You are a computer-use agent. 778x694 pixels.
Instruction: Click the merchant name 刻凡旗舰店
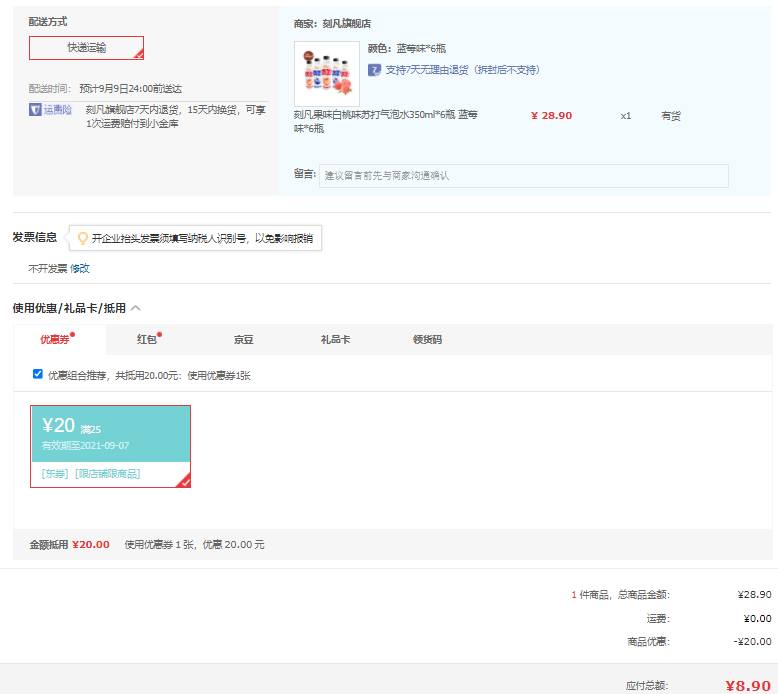(x=347, y=23)
